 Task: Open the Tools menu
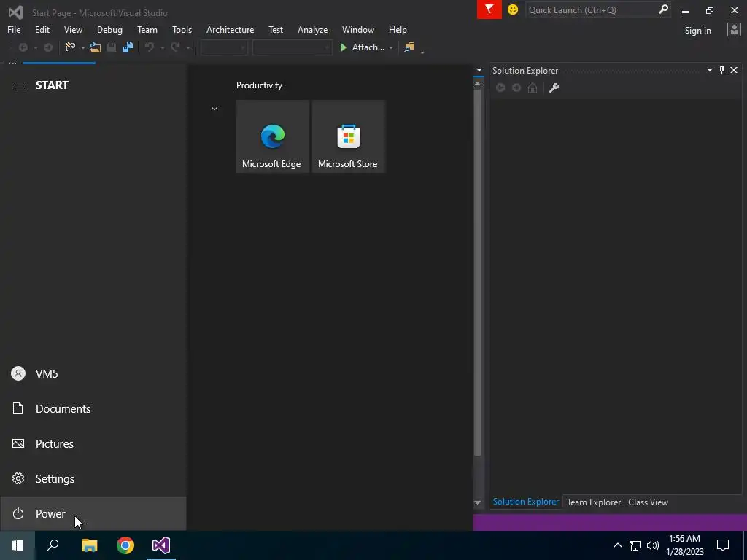182,29
